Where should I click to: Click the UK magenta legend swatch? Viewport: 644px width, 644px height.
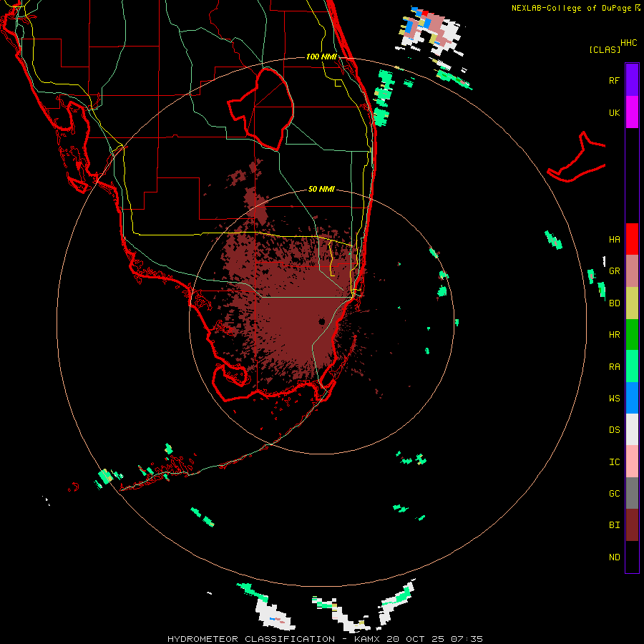(x=632, y=112)
